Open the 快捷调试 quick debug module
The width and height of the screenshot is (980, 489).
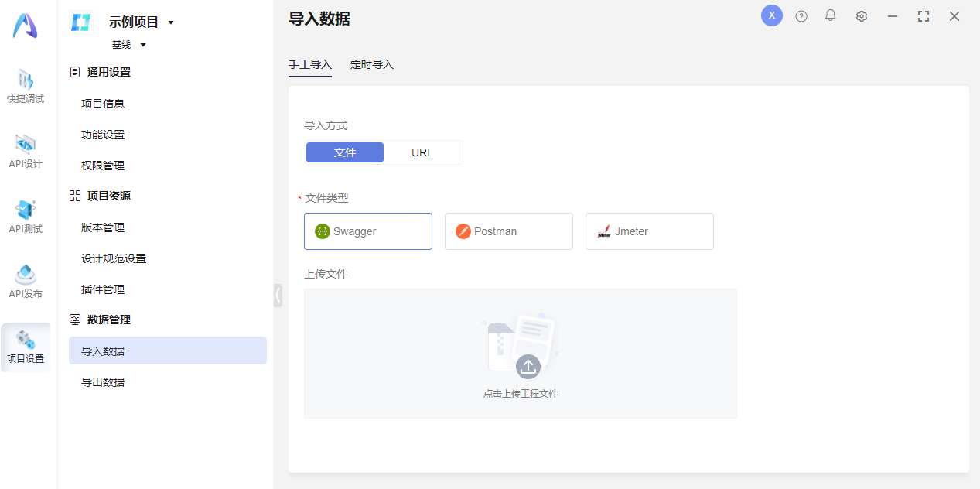[x=26, y=86]
